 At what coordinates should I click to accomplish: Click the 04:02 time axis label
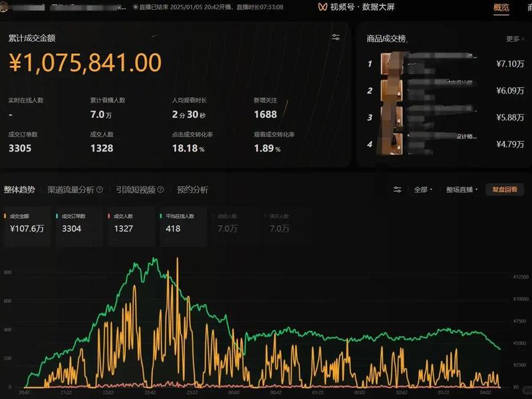coord(485,392)
